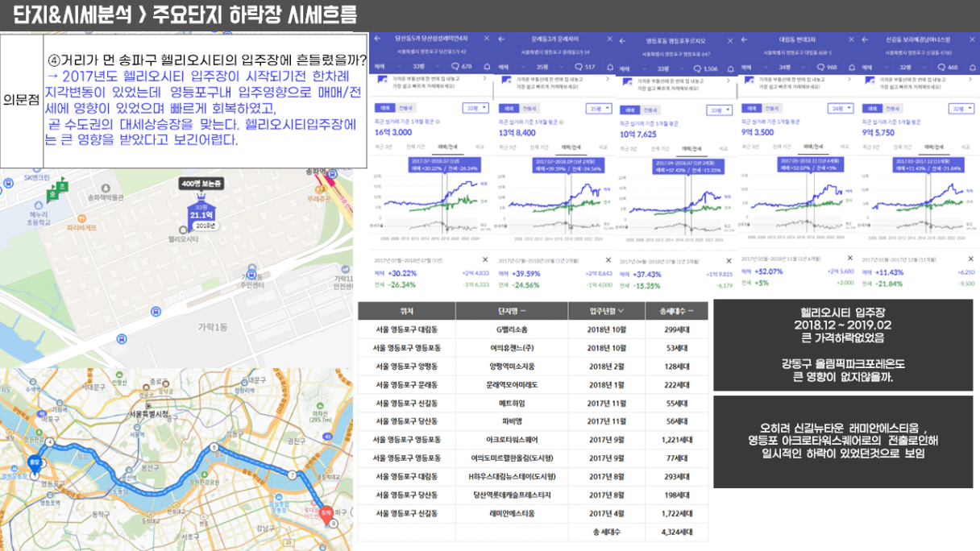This screenshot has height=551, width=980.
Task: Close the 당산삼성래미안4차 panel header
Action: coord(487,38)
